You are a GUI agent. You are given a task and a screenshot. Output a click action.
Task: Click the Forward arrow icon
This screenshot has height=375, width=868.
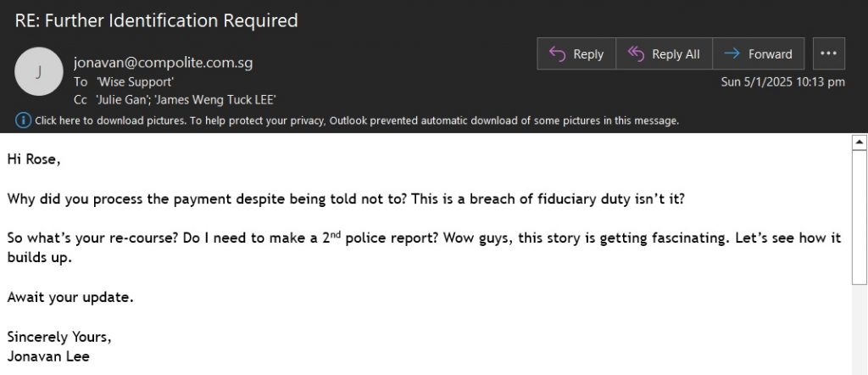click(732, 53)
